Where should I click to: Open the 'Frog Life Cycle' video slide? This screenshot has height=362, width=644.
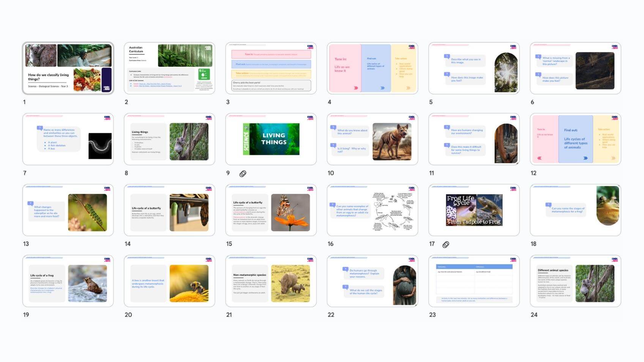click(474, 210)
